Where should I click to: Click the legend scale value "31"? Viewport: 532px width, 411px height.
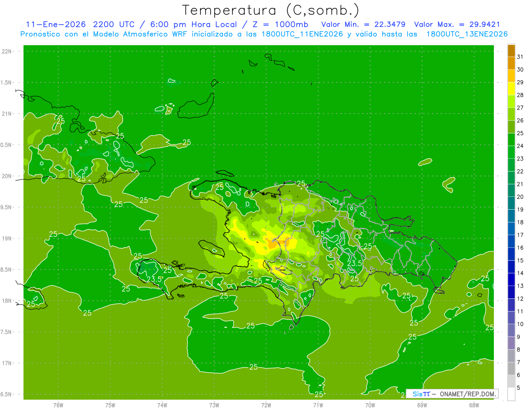[x=520, y=56]
